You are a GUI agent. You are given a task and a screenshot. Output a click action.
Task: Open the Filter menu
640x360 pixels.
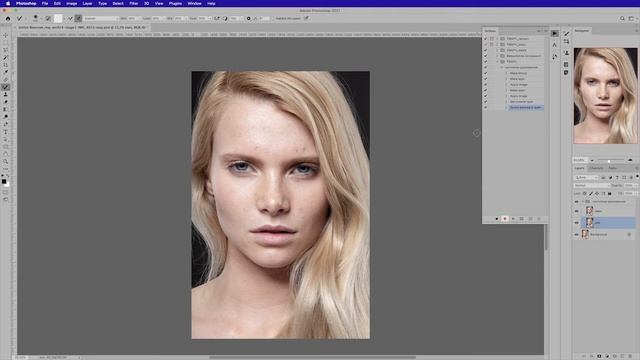click(x=133, y=3)
